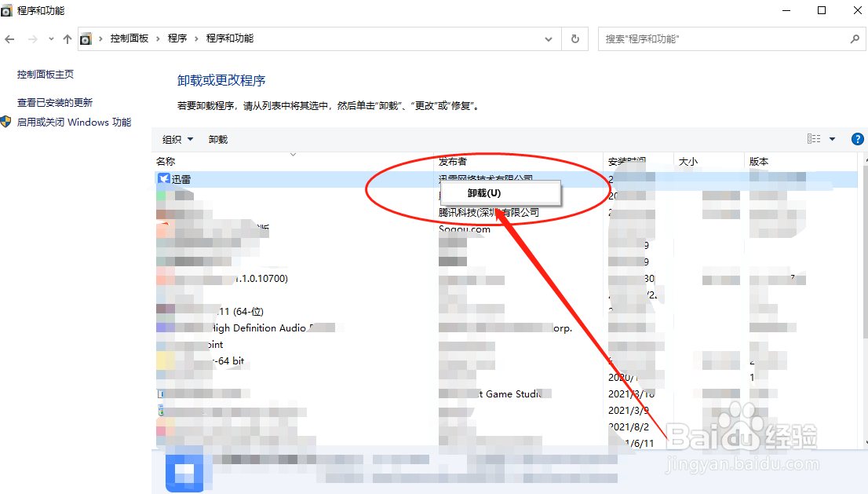Sort by 发布者 column header

(453, 161)
